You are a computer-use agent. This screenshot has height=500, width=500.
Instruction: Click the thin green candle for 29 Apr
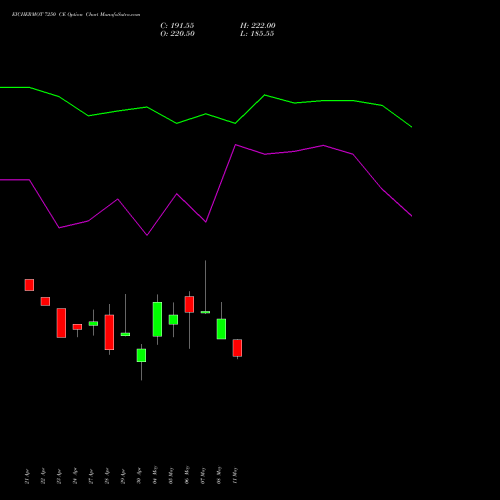click(125, 334)
